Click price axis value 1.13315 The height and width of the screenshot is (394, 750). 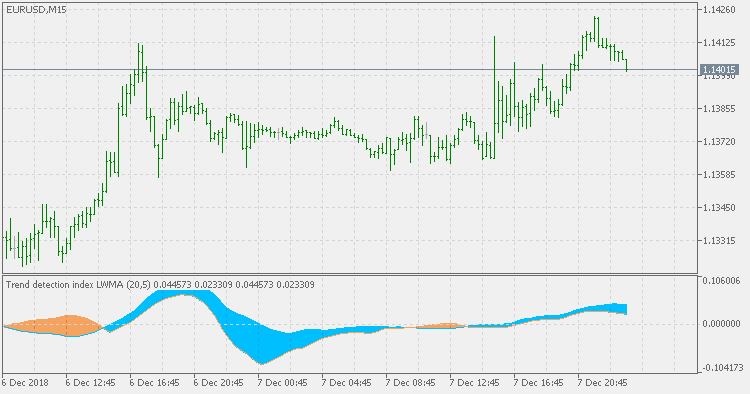719,241
